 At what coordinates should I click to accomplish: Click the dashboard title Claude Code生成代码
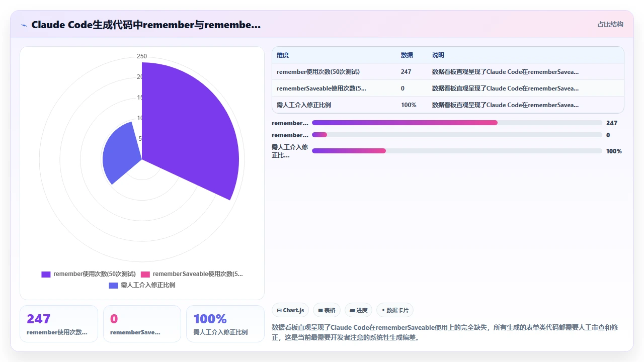tap(146, 25)
